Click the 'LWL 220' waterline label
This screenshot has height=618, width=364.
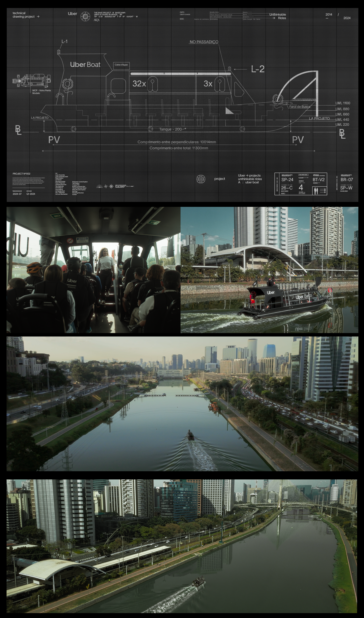point(342,125)
